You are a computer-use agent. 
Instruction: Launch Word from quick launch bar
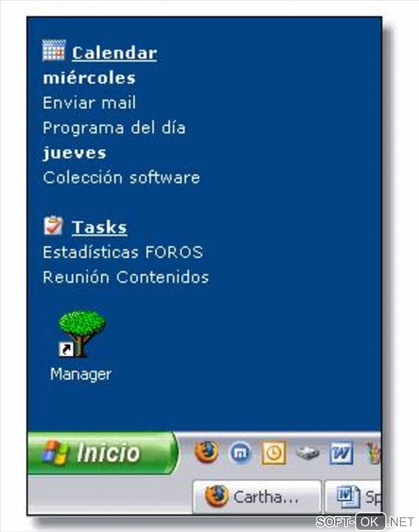[x=341, y=454]
